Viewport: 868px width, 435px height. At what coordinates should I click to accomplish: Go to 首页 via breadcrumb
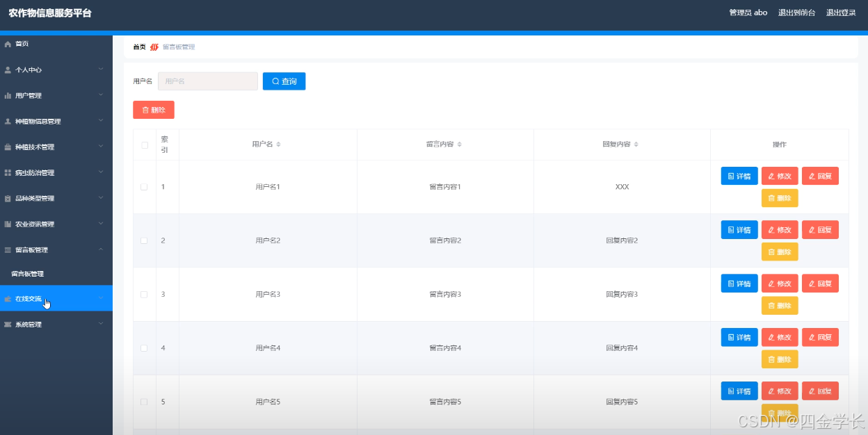tap(139, 47)
